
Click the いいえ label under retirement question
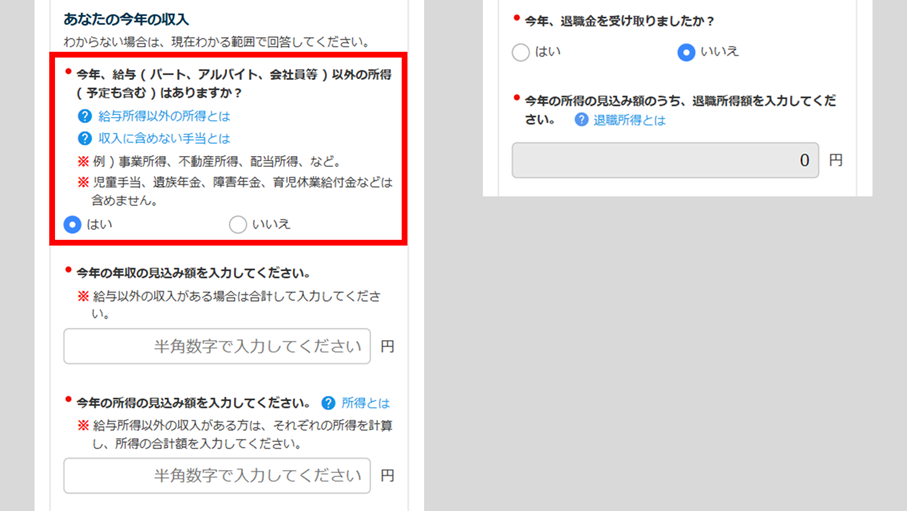(720, 52)
